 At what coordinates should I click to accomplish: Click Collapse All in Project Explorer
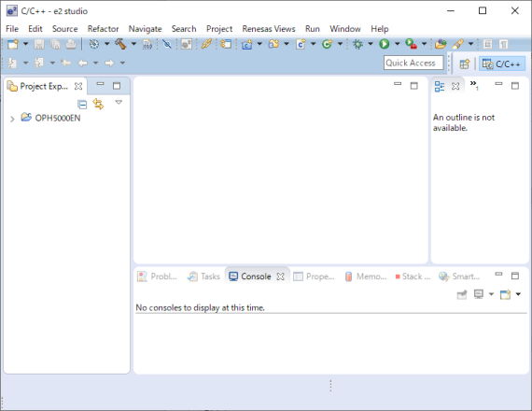82,105
